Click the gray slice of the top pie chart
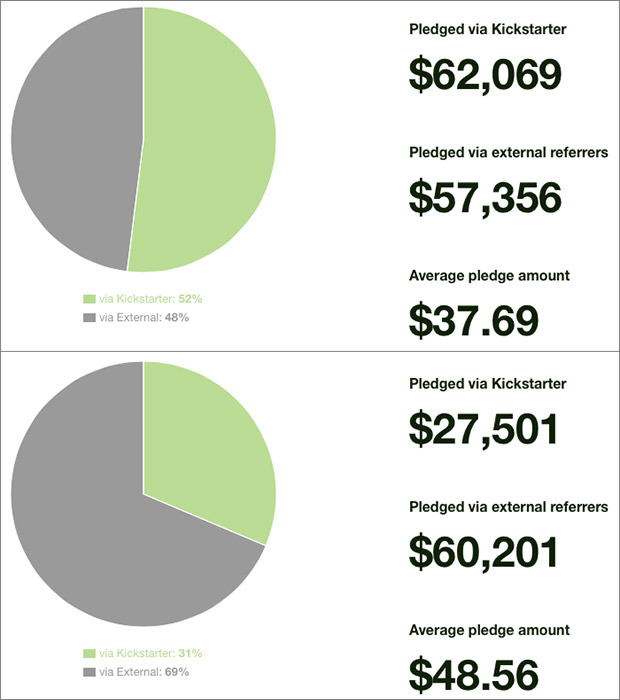This screenshot has height=700, width=620. click(75, 140)
